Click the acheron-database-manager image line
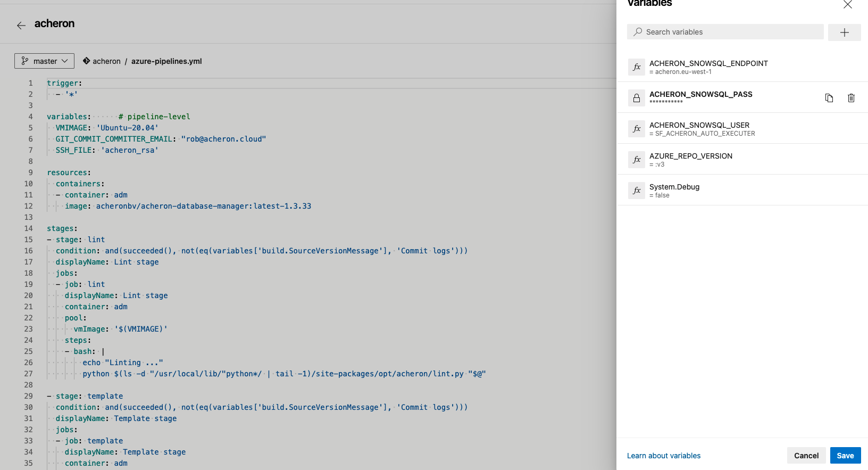Screen dimensions: 868x470 click(188, 206)
